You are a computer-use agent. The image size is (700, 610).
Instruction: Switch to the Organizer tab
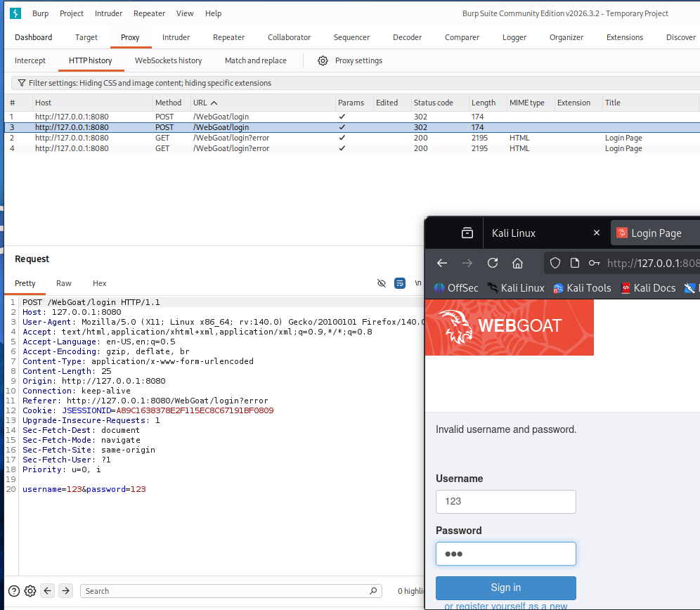tap(566, 37)
